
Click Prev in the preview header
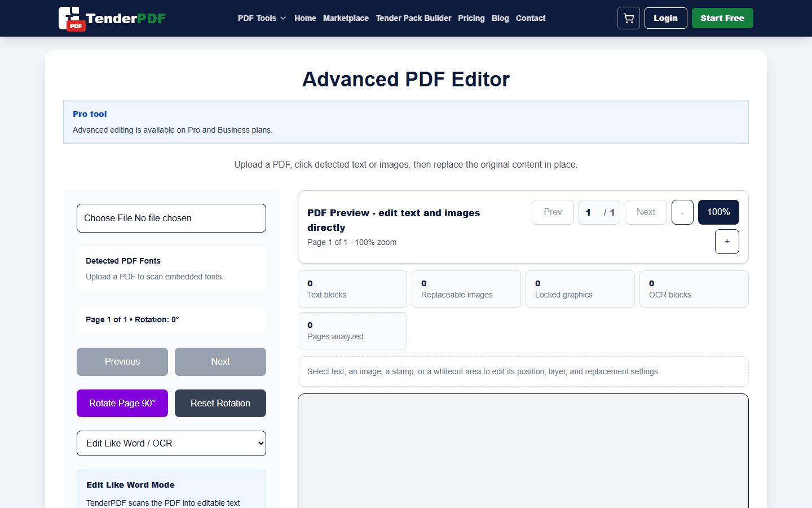[x=553, y=212]
